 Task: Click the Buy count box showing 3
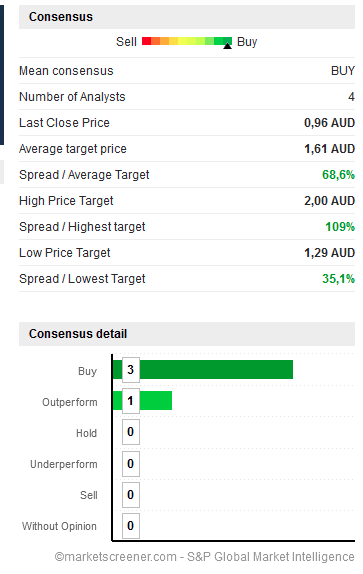click(131, 370)
